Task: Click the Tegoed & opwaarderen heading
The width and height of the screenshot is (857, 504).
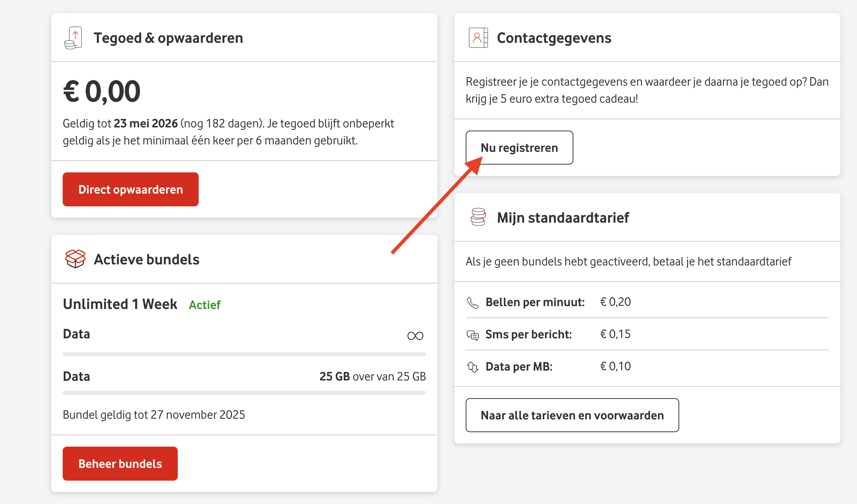Action: coord(168,38)
